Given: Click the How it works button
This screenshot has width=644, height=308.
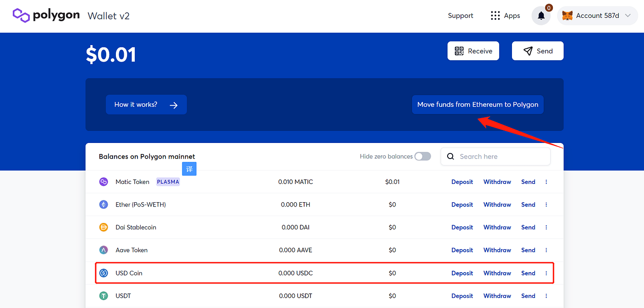Looking at the screenshot, I should tap(146, 104).
